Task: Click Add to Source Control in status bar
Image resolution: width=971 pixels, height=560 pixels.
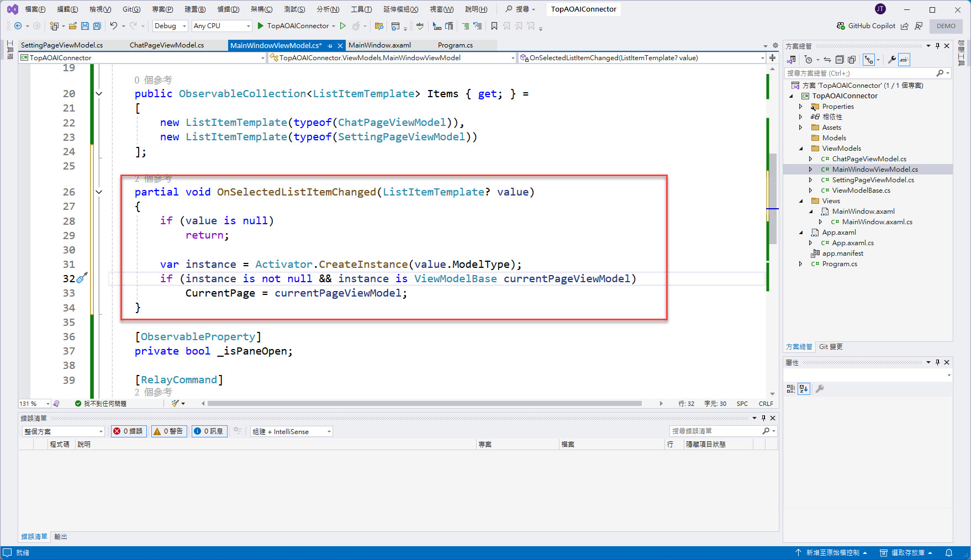Action: (x=831, y=553)
